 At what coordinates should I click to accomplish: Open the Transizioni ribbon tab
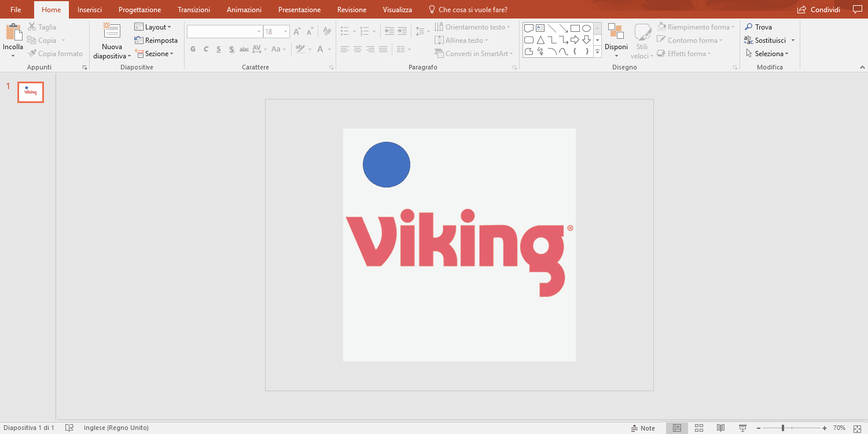point(194,9)
